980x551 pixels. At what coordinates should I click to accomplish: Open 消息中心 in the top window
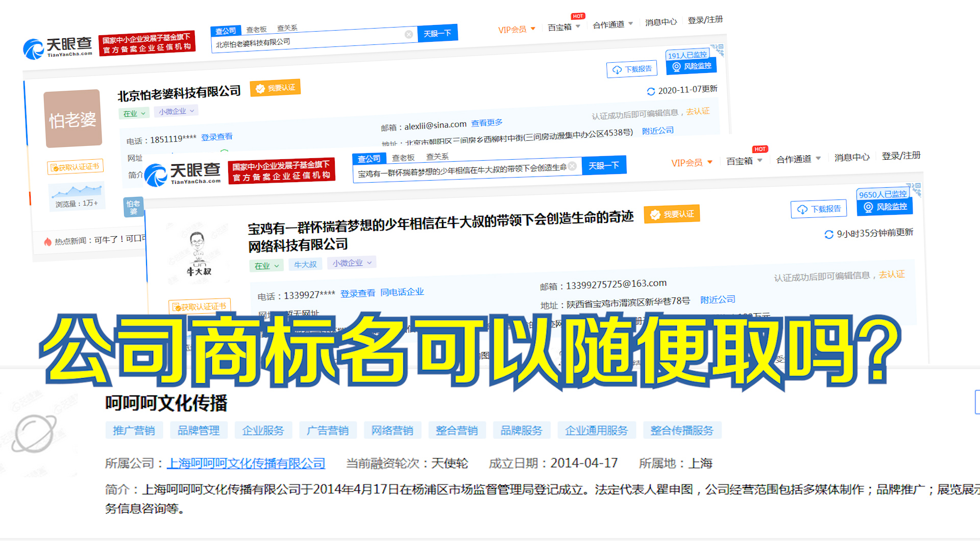tap(661, 22)
